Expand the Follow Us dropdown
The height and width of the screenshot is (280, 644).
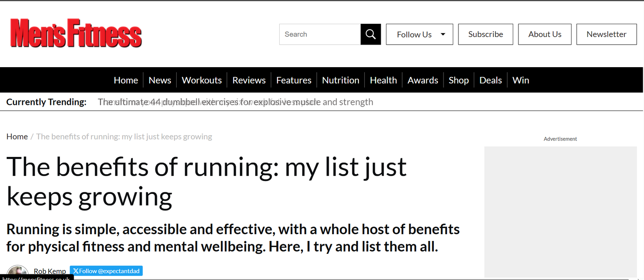(419, 34)
